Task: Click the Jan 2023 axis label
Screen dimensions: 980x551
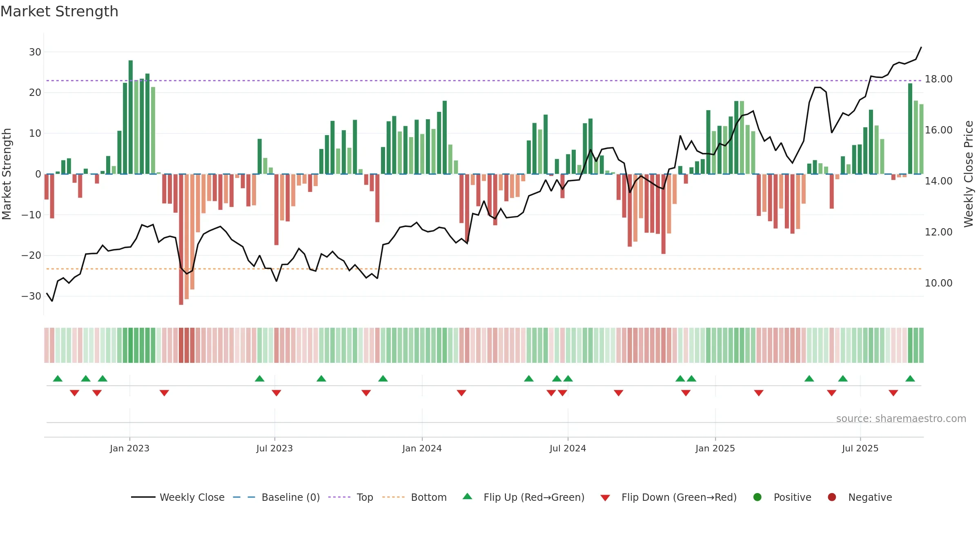Action: (129, 448)
